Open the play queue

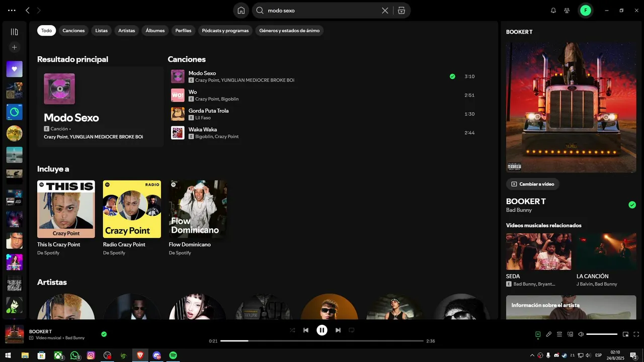559,334
